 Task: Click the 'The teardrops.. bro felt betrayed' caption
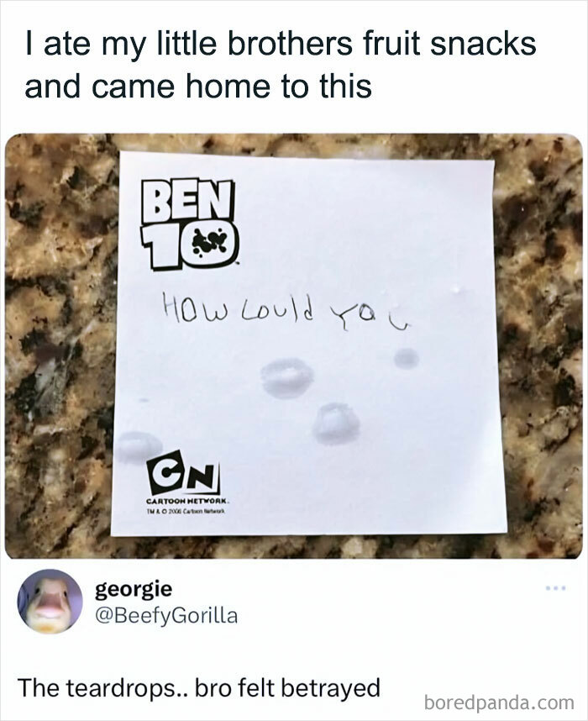199,688
